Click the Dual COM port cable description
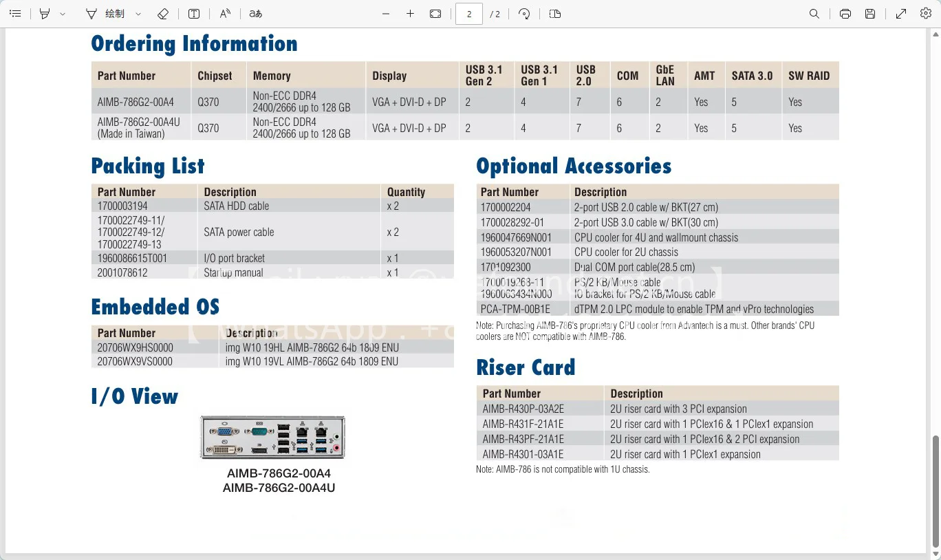The height and width of the screenshot is (560, 941). (x=634, y=267)
